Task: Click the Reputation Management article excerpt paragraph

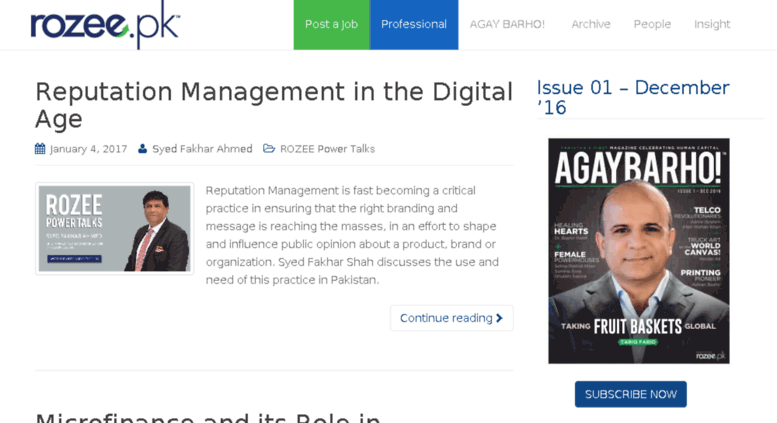Action: point(352,235)
